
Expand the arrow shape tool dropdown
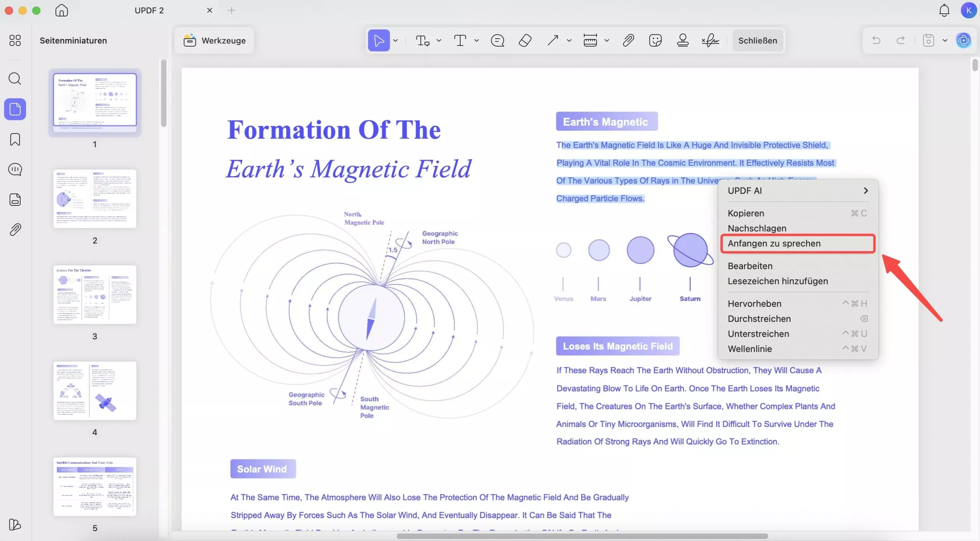pyautogui.click(x=569, y=40)
